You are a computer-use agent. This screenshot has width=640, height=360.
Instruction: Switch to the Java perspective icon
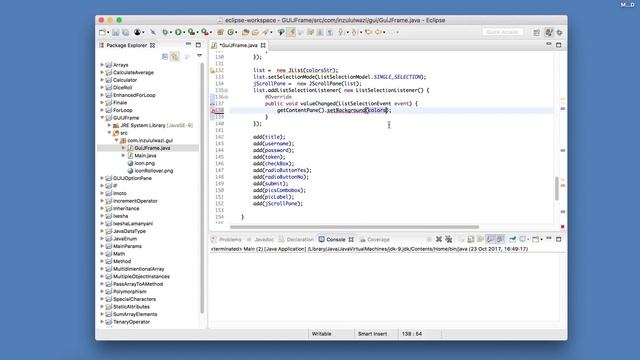coord(549,32)
